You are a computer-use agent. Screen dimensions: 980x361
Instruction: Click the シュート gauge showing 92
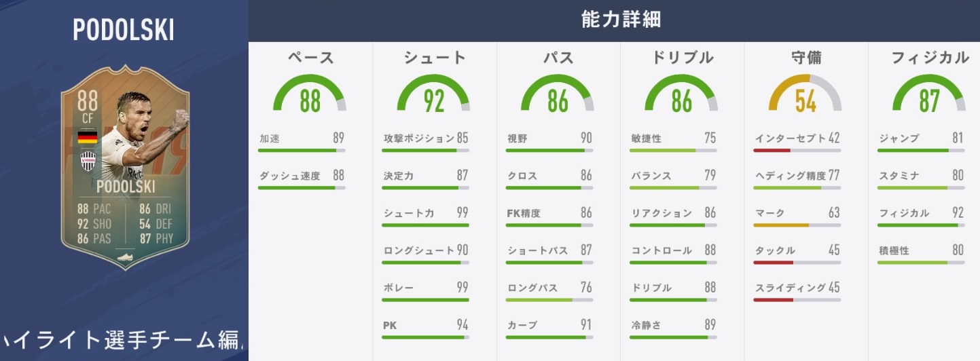pyautogui.click(x=434, y=95)
